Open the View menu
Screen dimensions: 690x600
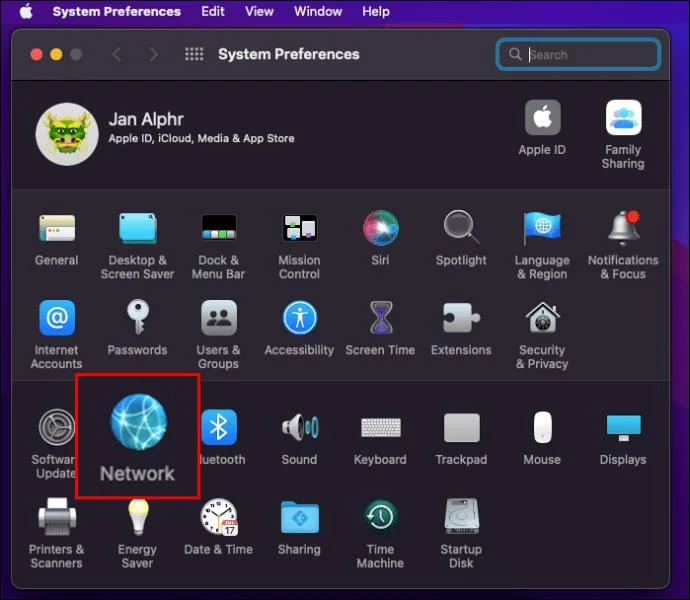click(x=259, y=11)
